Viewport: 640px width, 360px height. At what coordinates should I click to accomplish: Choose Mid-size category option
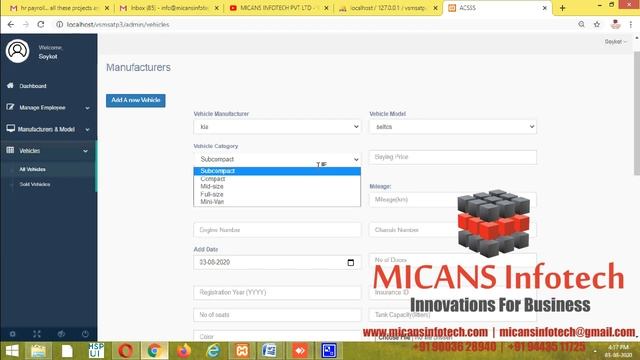click(277, 187)
